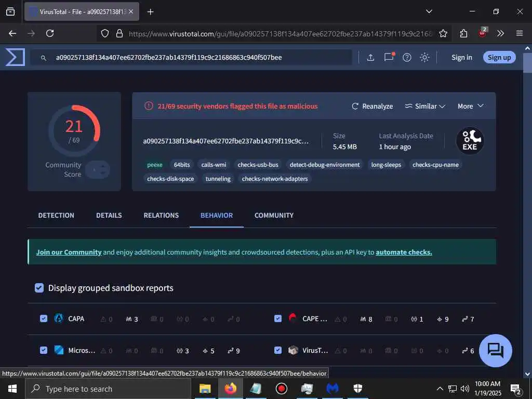Uncheck the CAPE sandbox checkbox
The height and width of the screenshot is (399, 532).
278,318
